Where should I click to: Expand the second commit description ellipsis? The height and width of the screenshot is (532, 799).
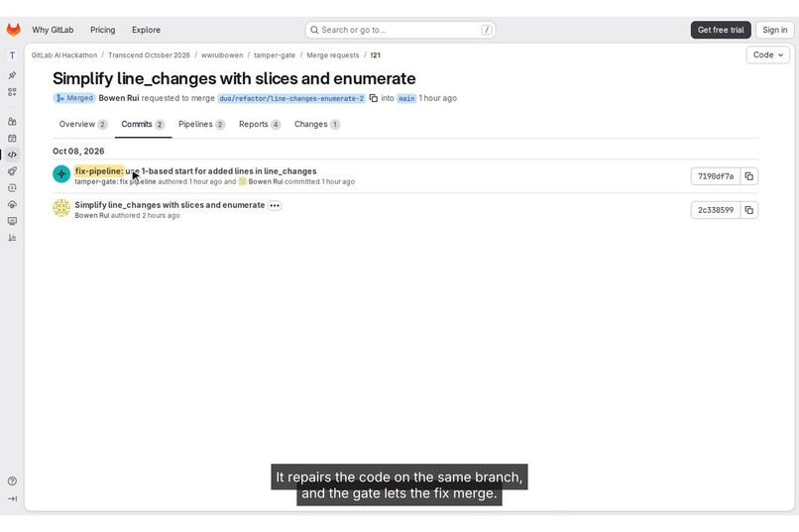275,206
